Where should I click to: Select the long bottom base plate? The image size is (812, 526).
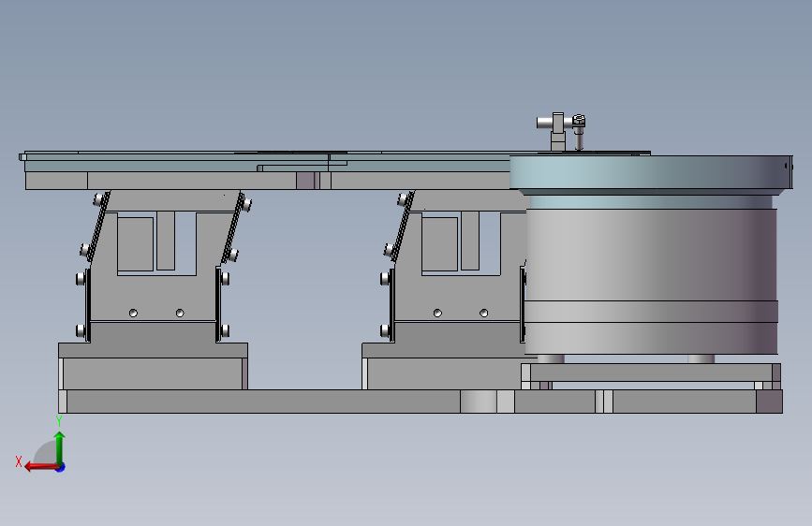pos(420,402)
